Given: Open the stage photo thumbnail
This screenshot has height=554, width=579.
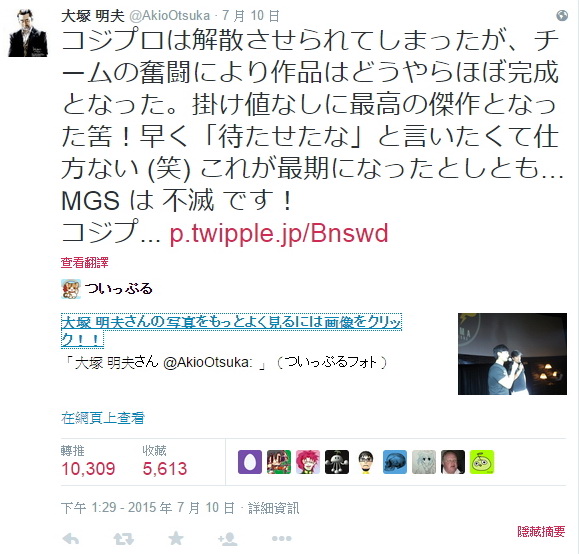Looking at the screenshot, I should (512, 354).
